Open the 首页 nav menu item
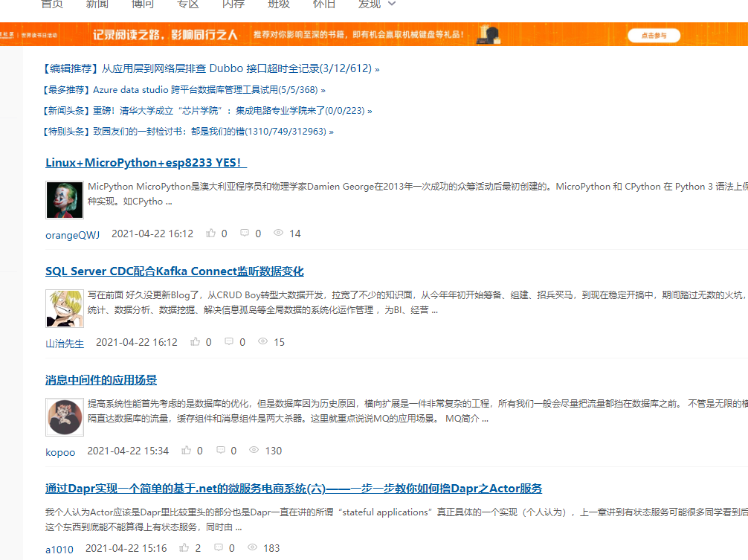Image resolution: width=748 pixels, height=560 pixels. [52, 4]
